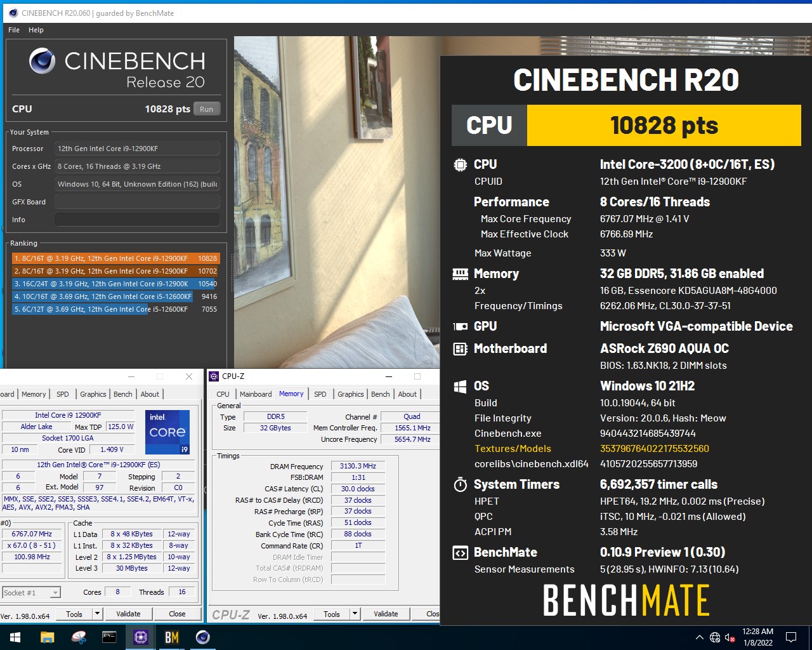This screenshot has height=650, width=812.
Task: Click Uncore Frequency value 5654.7 MHz
Action: tap(412, 439)
